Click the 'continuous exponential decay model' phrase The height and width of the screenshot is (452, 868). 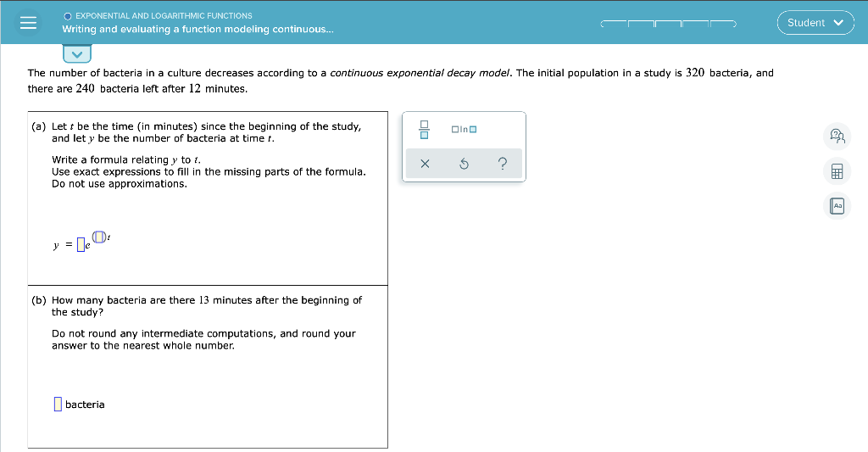pos(420,73)
